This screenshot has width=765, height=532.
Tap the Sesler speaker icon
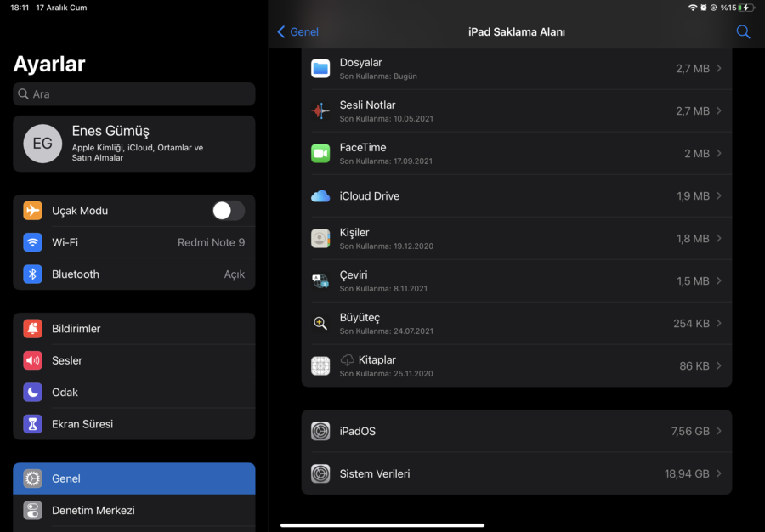click(x=32, y=360)
